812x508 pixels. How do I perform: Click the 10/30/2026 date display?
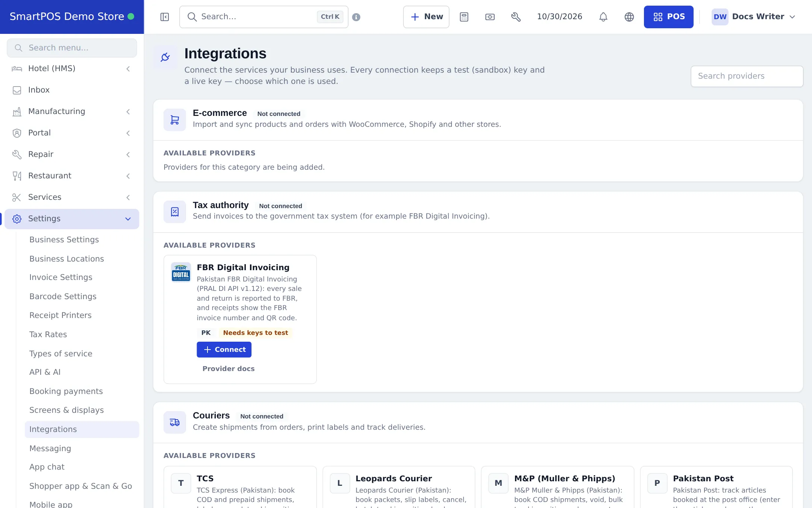[x=559, y=17]
